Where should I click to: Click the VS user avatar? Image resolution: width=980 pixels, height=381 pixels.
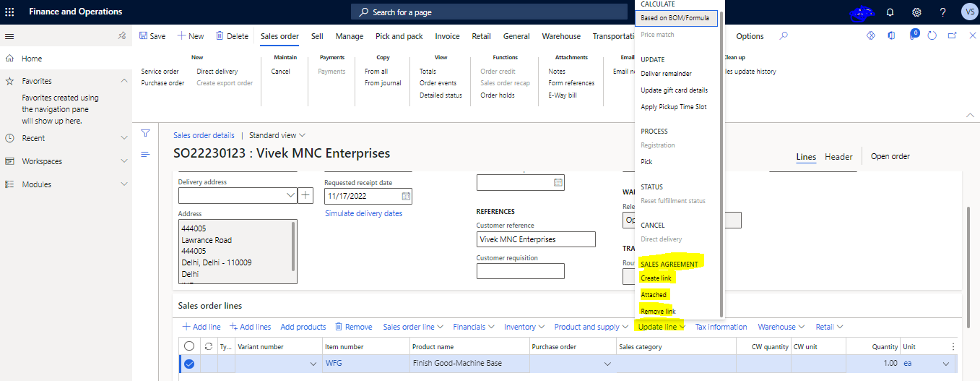point(969,12)
